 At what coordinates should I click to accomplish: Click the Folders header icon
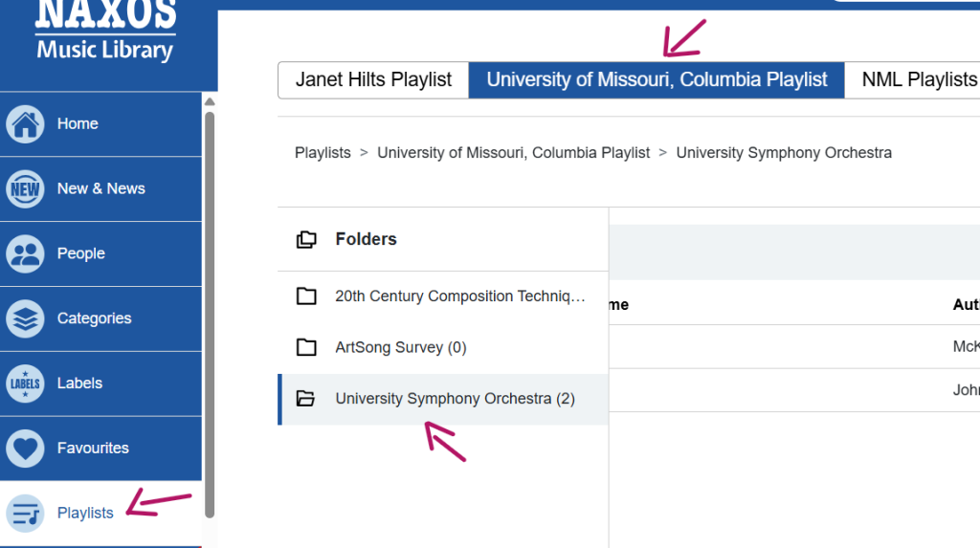pyautogui.click(x=306, y=239)
